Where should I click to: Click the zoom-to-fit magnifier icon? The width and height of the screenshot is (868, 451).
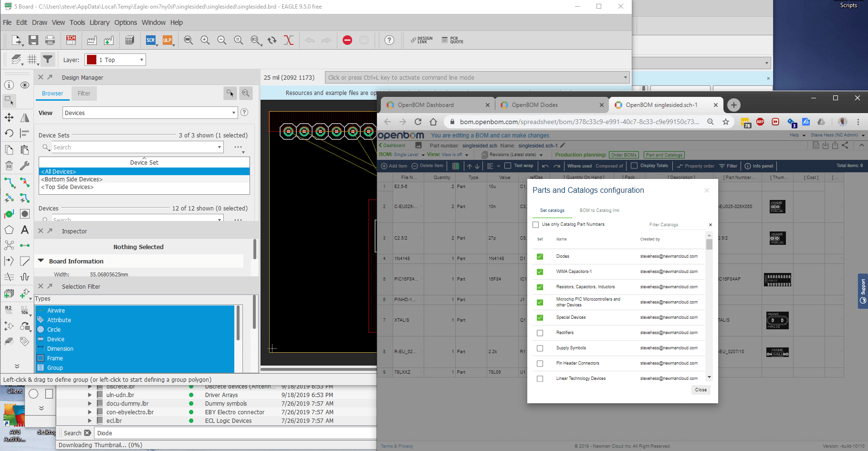point(188,40)
